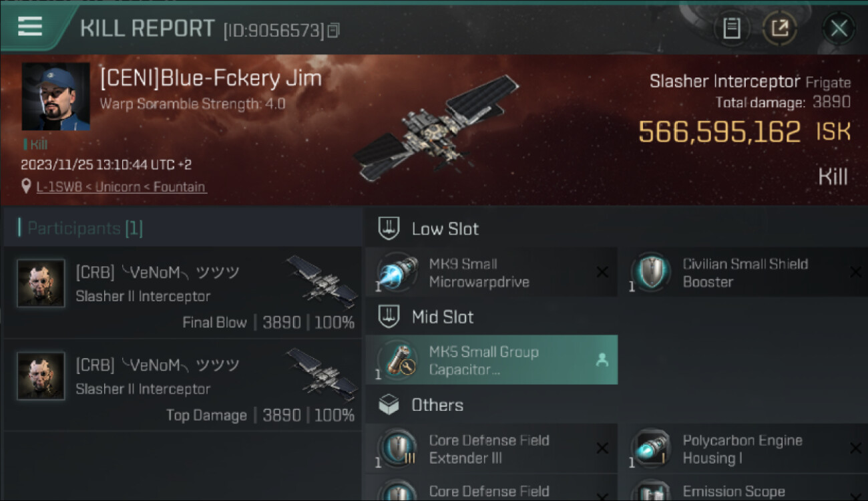Viewport: 868px width, 501px height.
Task: Select the Polycarbon Engine Housing I icon
Action: 651,449
